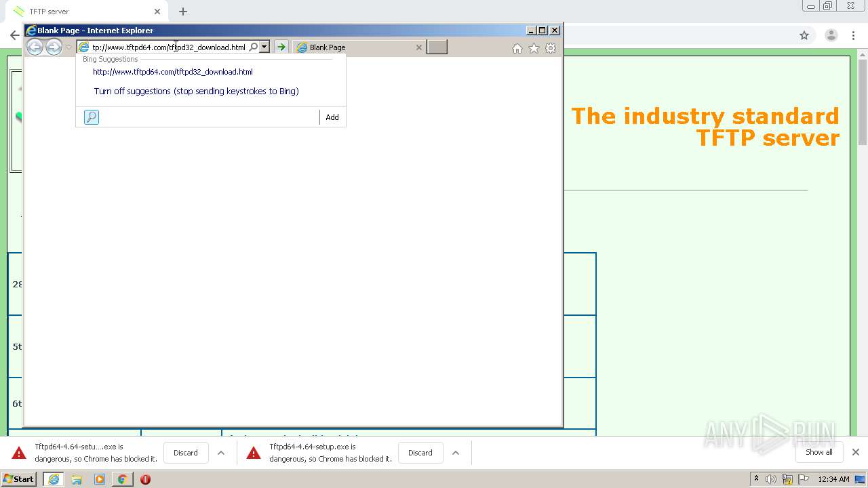Open a new tab in Internet Explorer
This screenshot has height=488, width=868.
(437, 47)
